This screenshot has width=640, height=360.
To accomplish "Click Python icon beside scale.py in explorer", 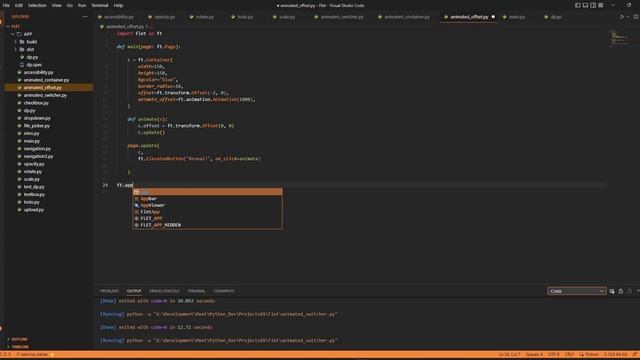I will pyautogui.click(x=19, y=179).
